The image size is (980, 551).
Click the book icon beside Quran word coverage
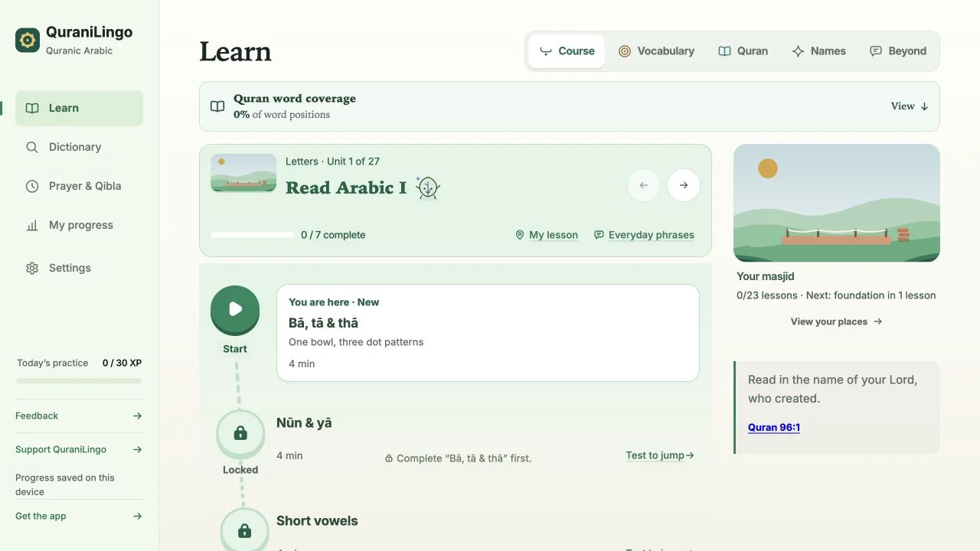(x=217, y=106)
